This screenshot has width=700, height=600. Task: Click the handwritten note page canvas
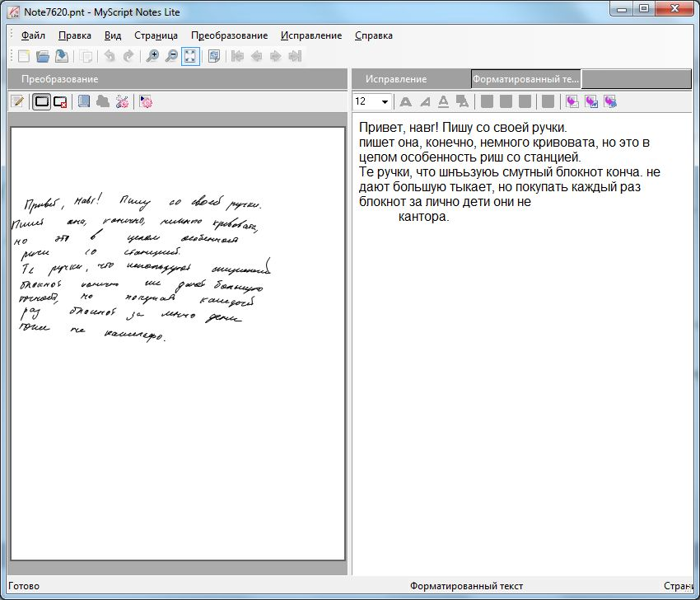point(178,343)
